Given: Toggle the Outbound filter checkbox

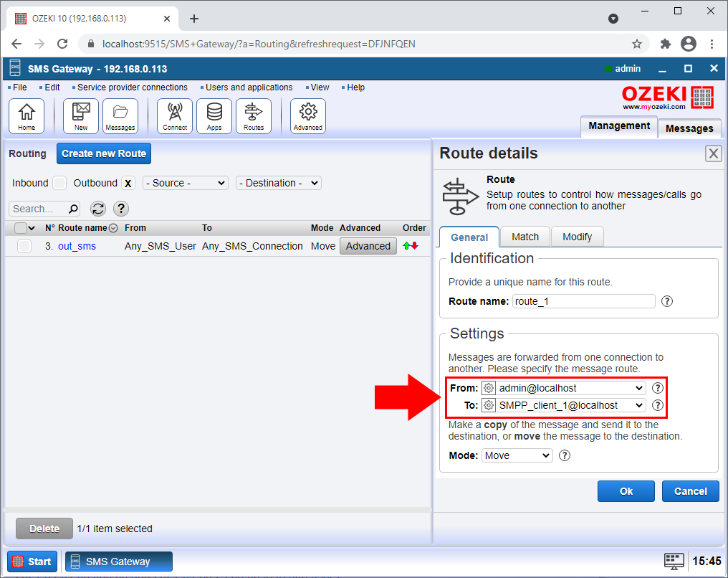Looking at the screenshot, I should click(128, 183).
